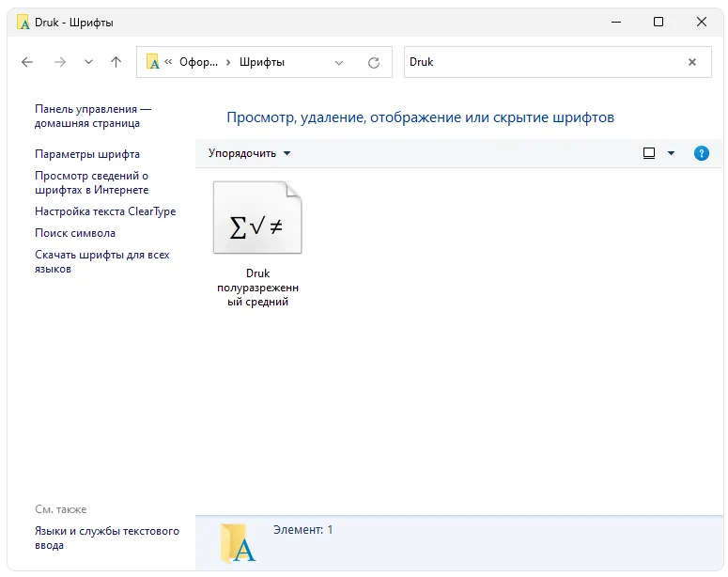Viewport: 728px width, 577px height.
Task: Click the title bar fonts icon
Action: click(23, 23)
